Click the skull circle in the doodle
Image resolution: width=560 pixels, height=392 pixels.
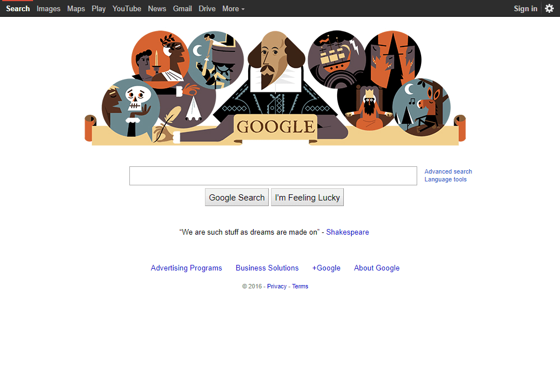tap(130, 108)
